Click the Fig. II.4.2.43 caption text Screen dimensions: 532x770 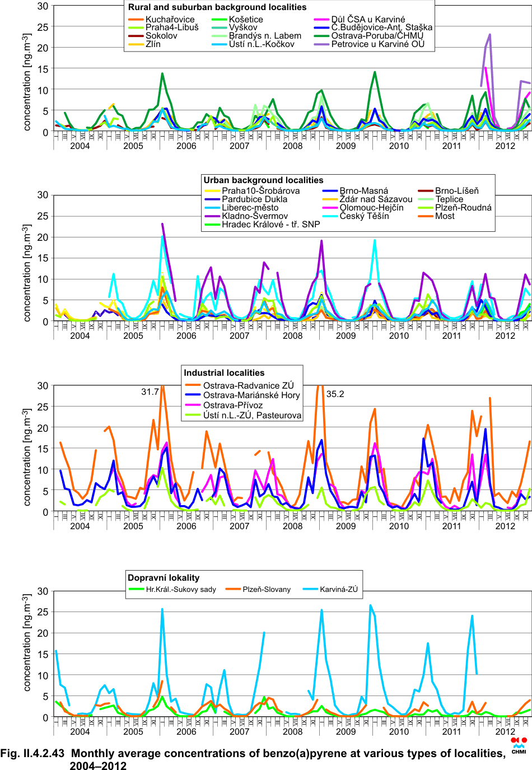click(252, 759)
